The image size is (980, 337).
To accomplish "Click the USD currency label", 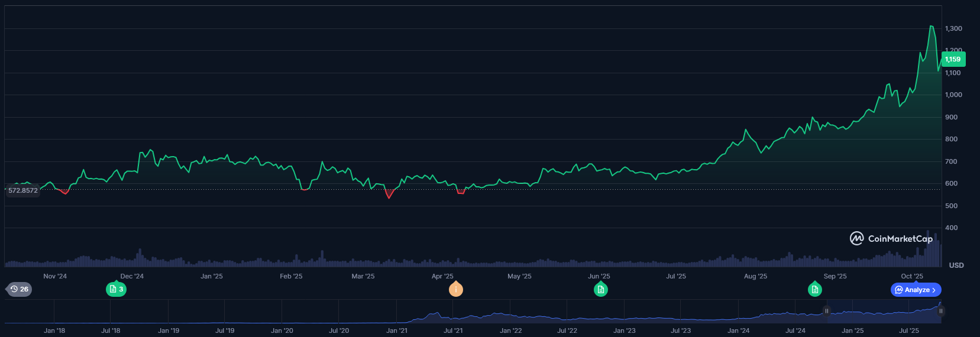I will click(956, 265).
